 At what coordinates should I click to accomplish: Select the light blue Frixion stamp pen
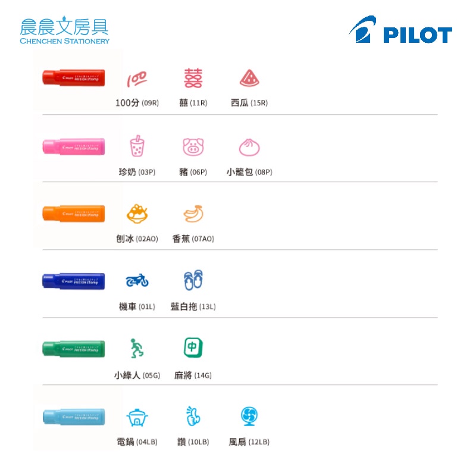pos(74,417)
